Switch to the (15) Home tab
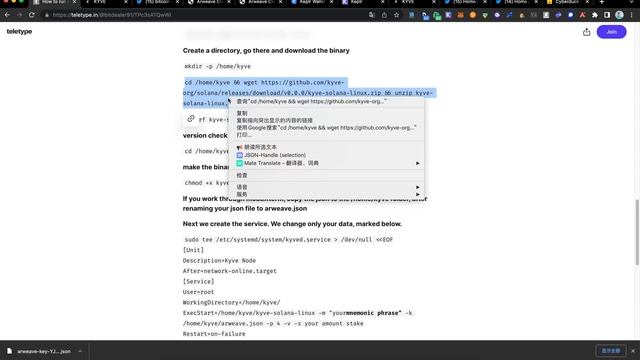The width and height of the screenshot is (640, 360). click(x=464, y=2)
